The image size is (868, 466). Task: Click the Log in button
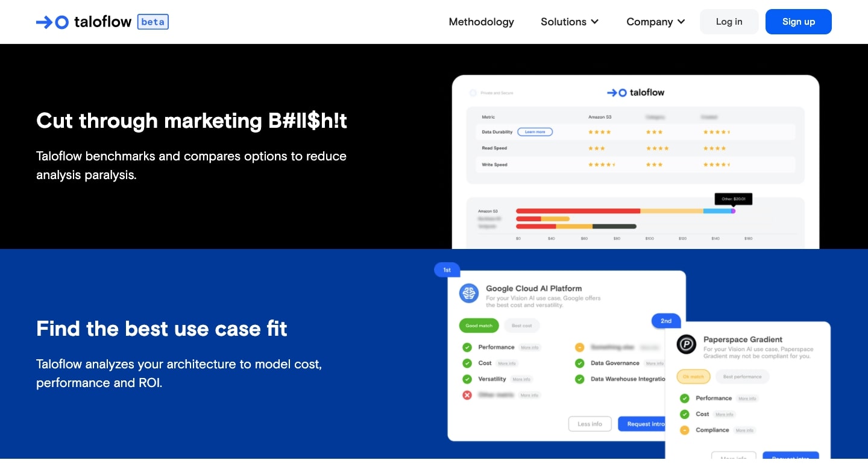point(729,22)
